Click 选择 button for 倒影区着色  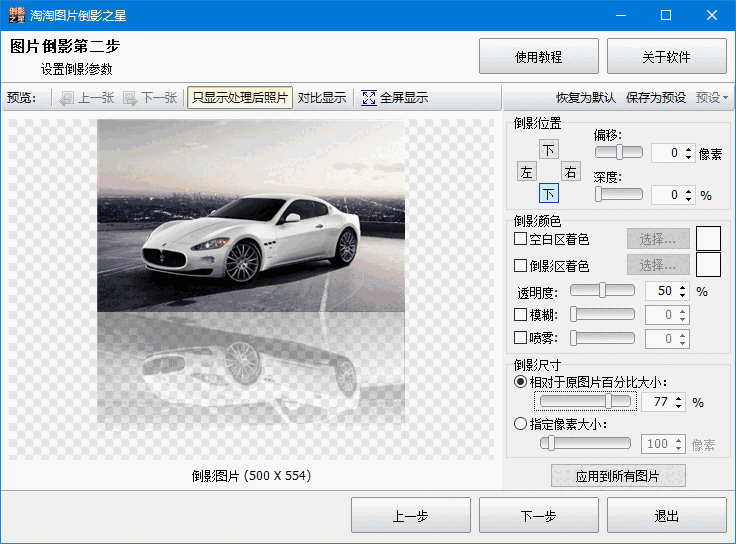pyautogui.click(x=658, y=265)
